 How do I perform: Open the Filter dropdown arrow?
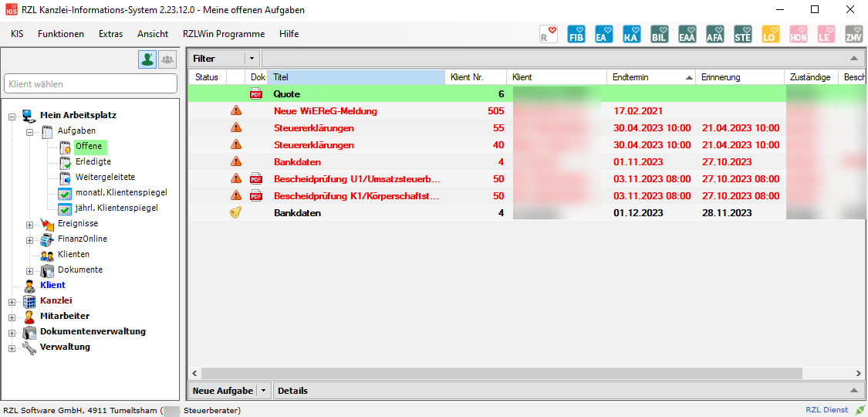252,59
